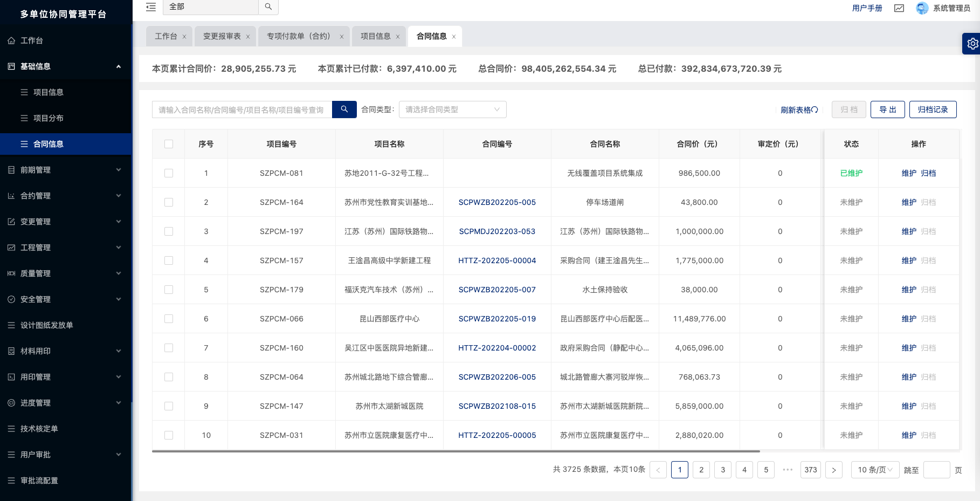The width and height of the screenshot is (980, 501).
Task: Focus the top 全部 search box
Action: [x=211, y=7]
